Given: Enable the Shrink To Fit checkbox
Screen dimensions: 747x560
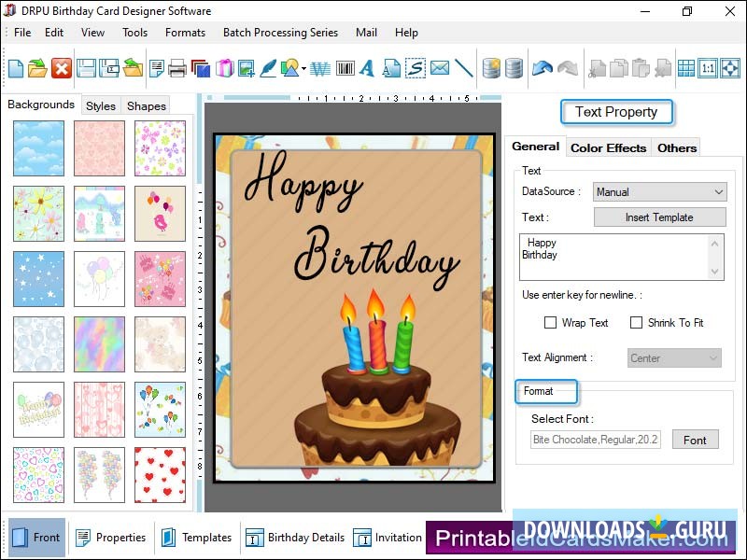Looking at the screenshot, I should [x=636, y=323].
